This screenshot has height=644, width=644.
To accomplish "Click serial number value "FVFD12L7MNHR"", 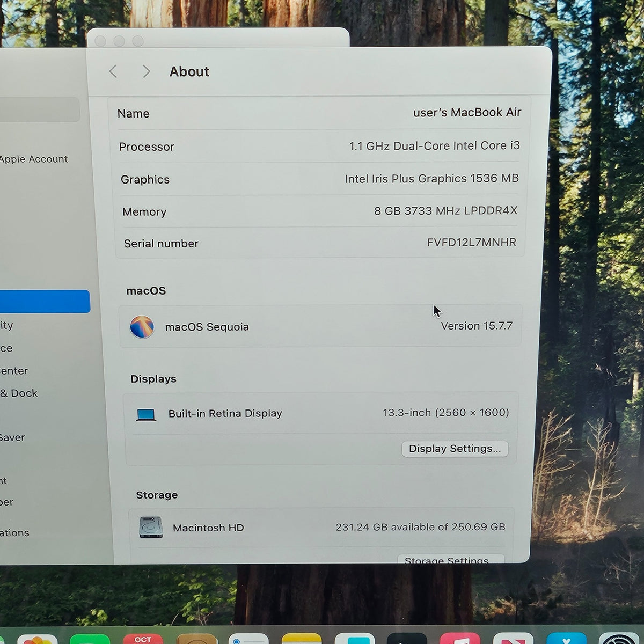I will 471,243.
